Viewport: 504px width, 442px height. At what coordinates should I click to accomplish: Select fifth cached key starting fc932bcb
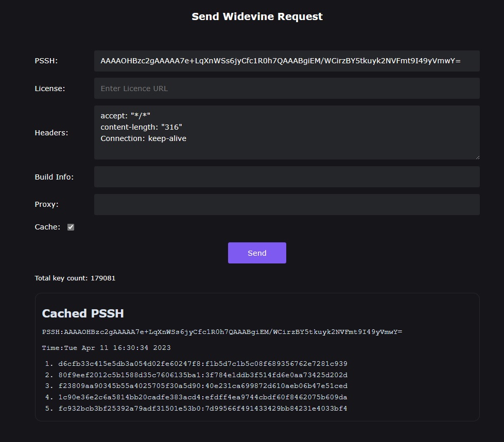coord(203,409)
